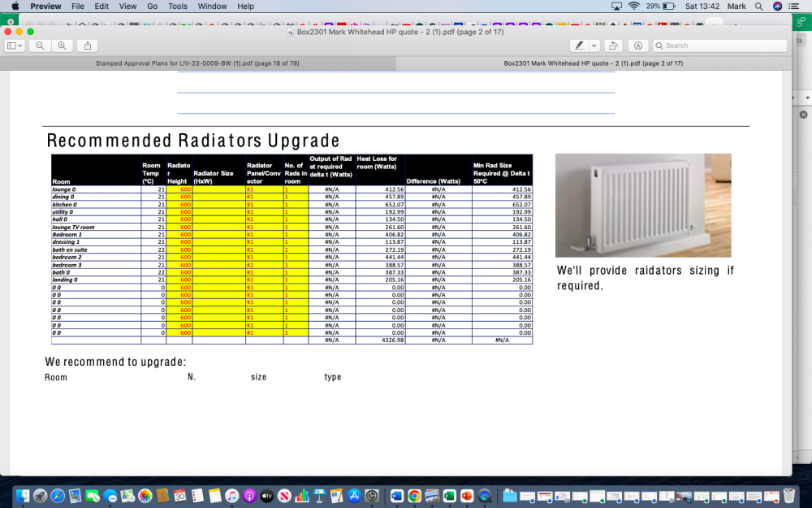
Task: Click the Search input field
Action: pos(719,46)
